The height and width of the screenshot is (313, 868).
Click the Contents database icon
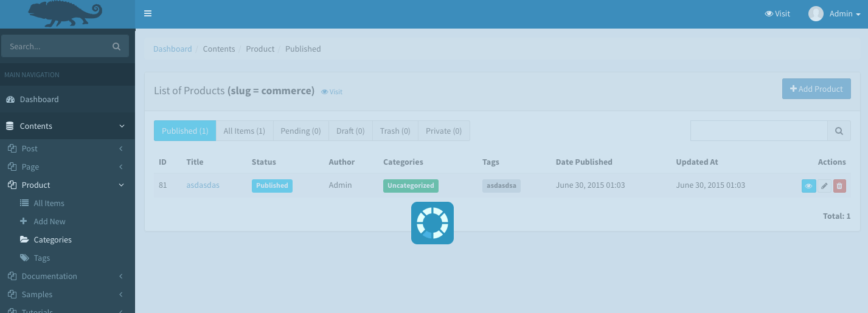(x=10, y=126)
